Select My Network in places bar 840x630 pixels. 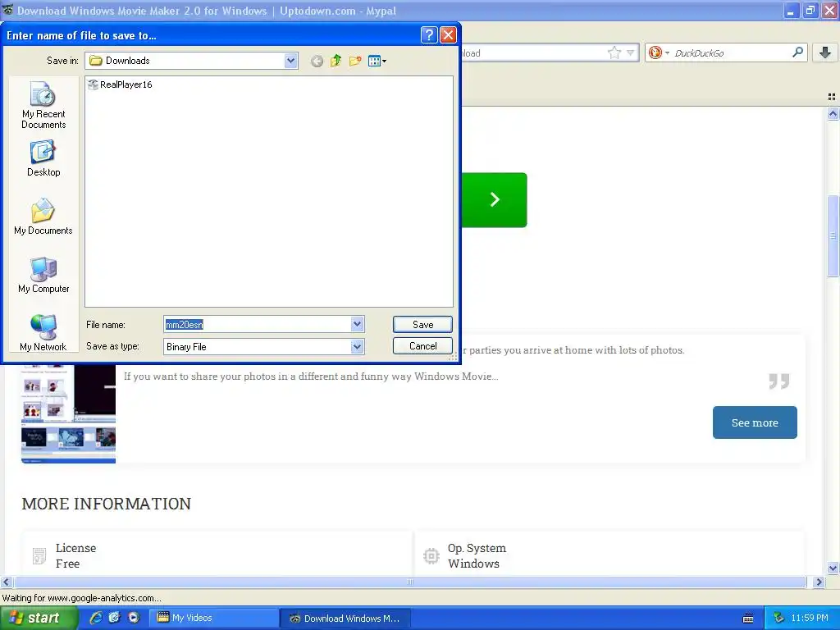(x=43, y=333)
